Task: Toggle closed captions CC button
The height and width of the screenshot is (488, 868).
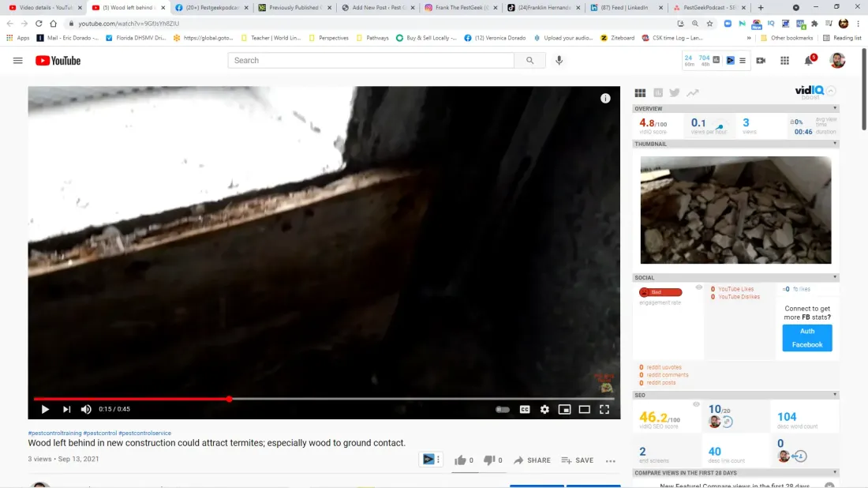Action: pyautogui.click(x=525, y=409)
